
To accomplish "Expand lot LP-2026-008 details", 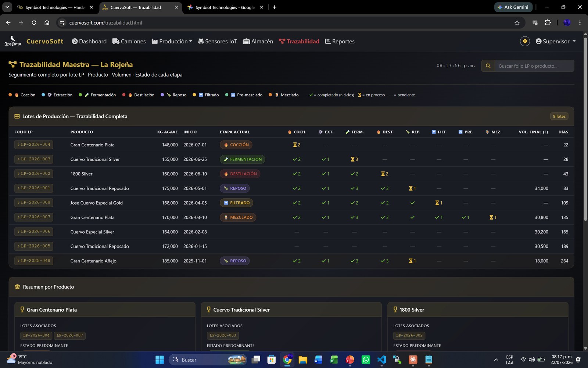I will tap(34, 202).
